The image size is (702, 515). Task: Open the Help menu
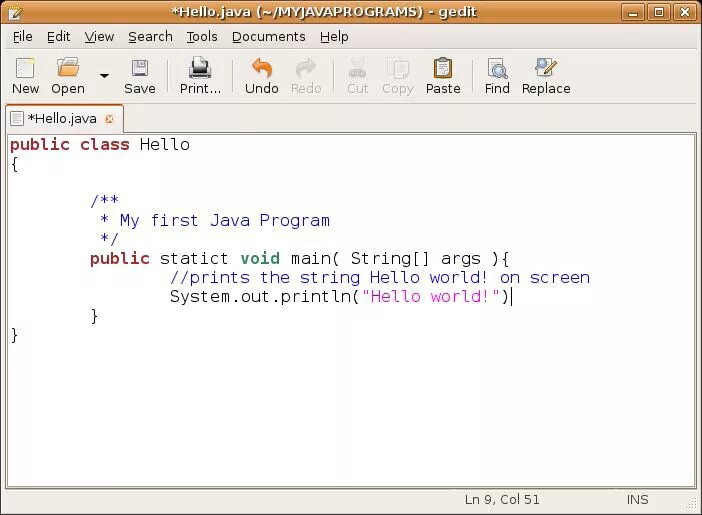[x=334, y=37]
